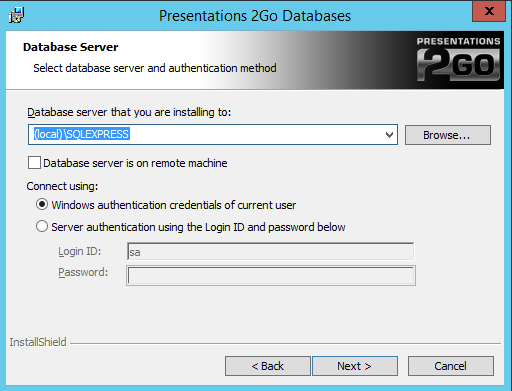
Task: Enable "Database server is on remote machine"
Action: point(34,163)
